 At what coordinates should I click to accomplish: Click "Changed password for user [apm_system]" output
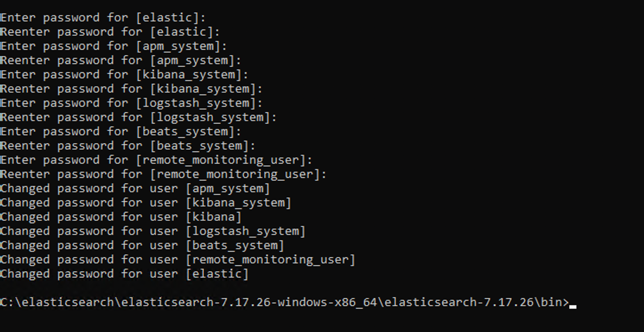135,189
